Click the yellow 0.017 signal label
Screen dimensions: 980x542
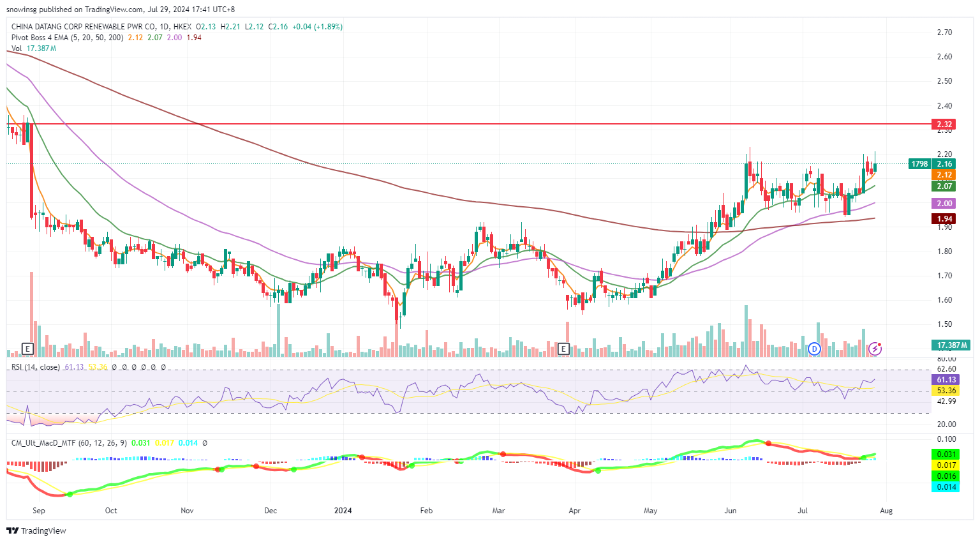tap(947, 465)
